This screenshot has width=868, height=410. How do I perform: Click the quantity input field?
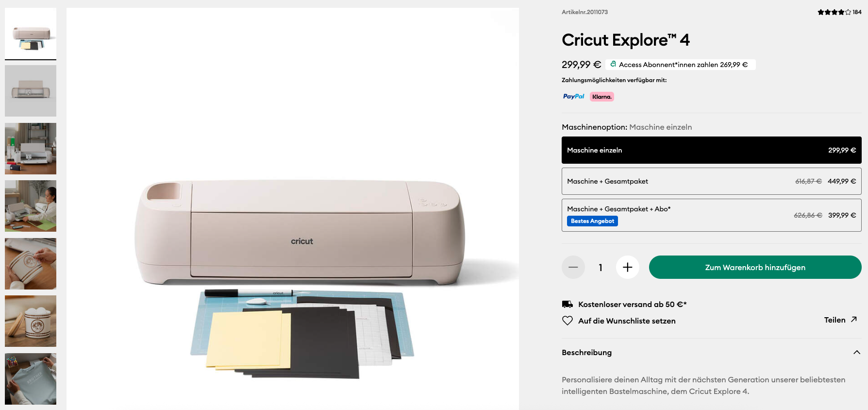pyautogui.click(x=600, y=267)
